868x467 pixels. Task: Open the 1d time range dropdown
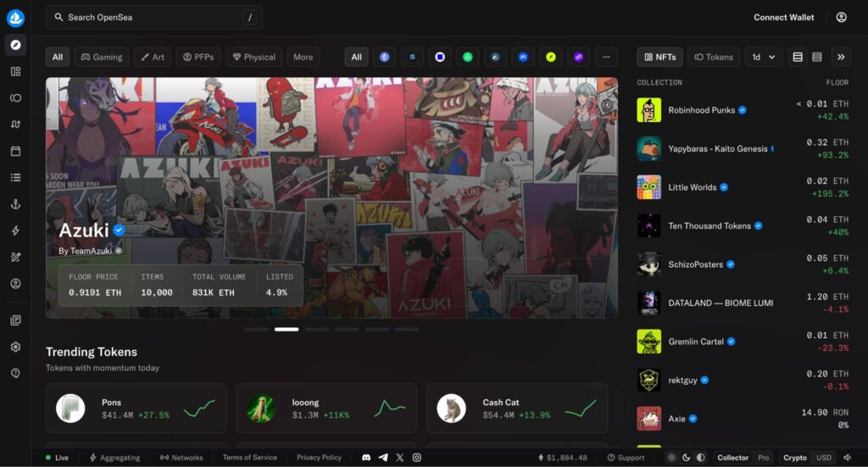[x=763, y=57]
